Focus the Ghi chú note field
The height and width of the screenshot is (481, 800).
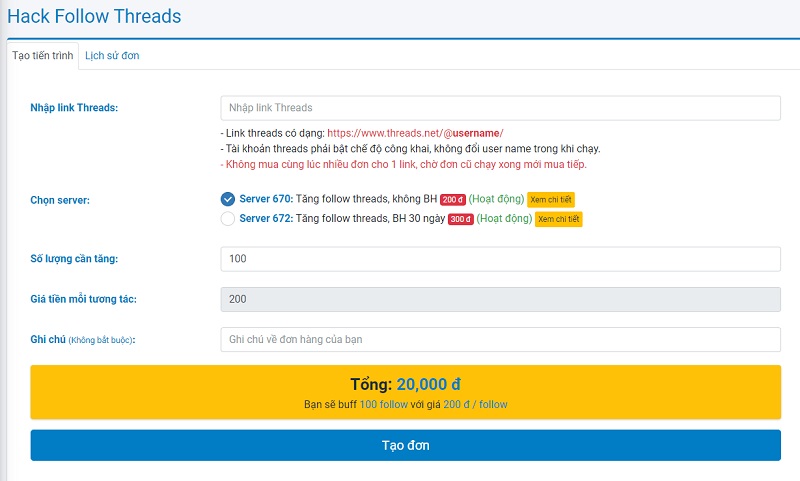click(x=500, y=340)
